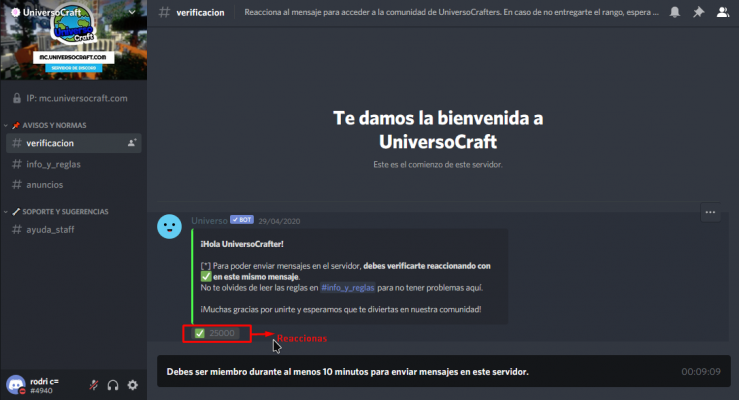Click the rodri c= #4940 username tag

[x=44, y=386]
